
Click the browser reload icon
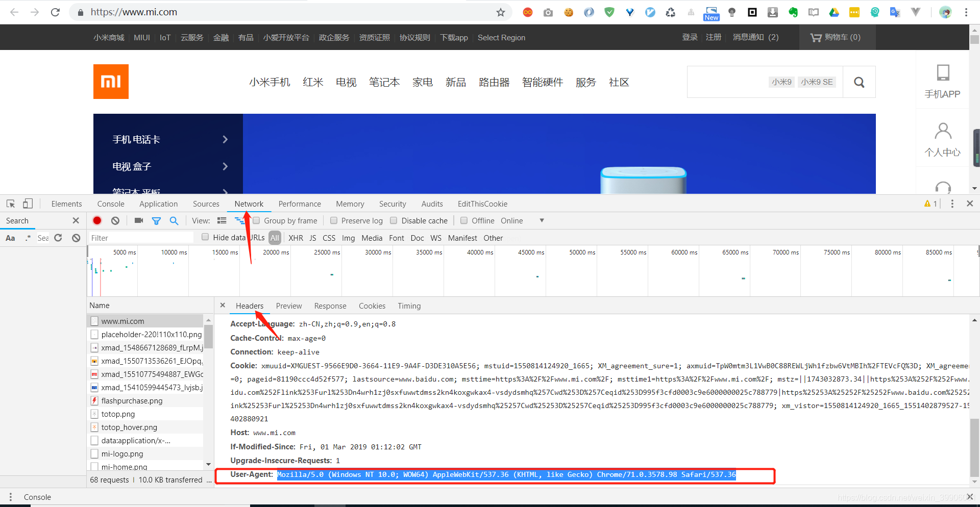pyautogui.click(x=55, y=12)
